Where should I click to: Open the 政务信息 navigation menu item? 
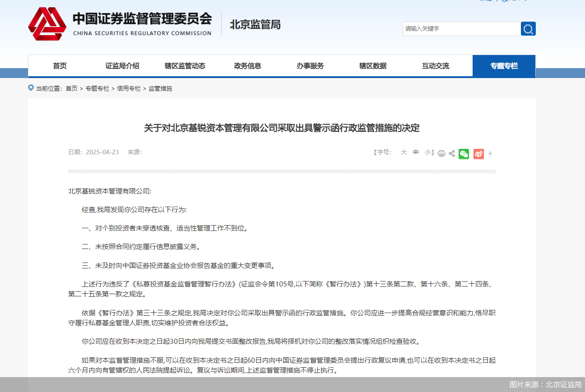click(x=247, y=66)
